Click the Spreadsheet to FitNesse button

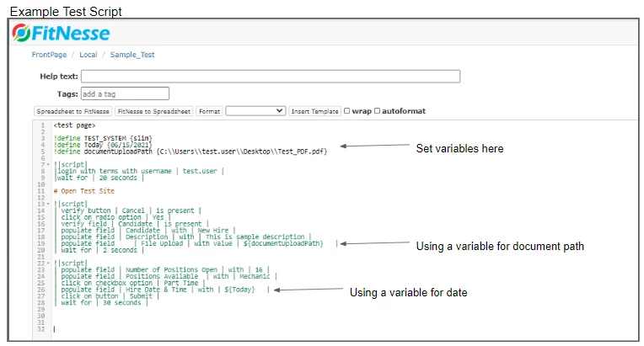coord(72,111)
